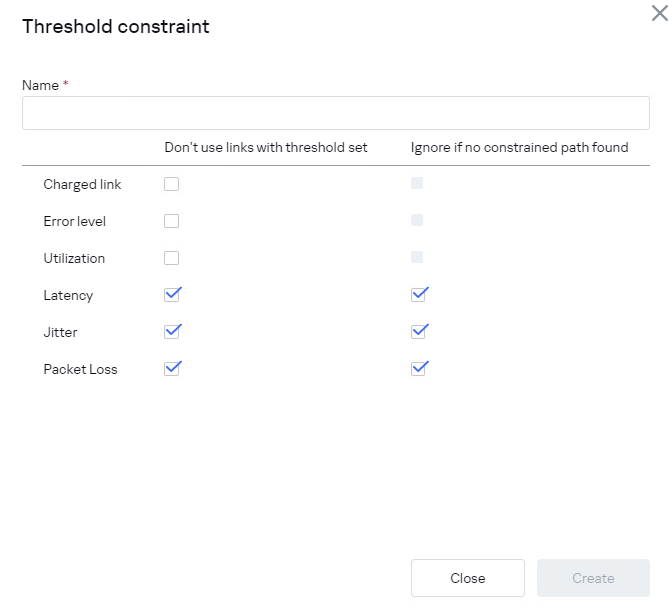Click the 'Ignore if no constrained path found' header
Viewport: 672px width, 616px height.
pyautogui.click(x=519, y=148)
